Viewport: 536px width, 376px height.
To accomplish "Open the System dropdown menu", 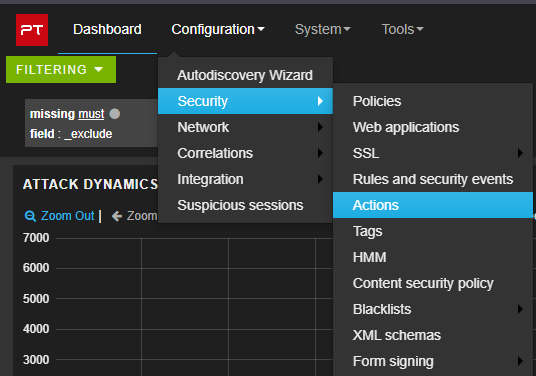I will click(322, 29).
